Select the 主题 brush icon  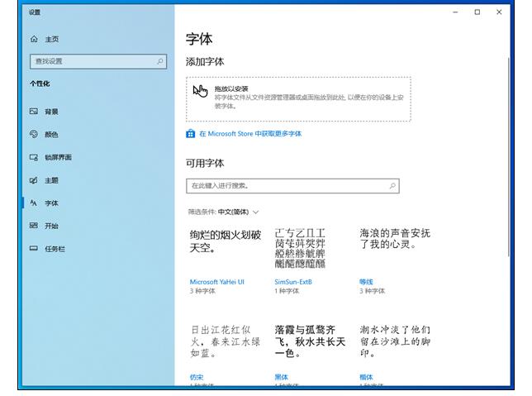tap(34, 180)
